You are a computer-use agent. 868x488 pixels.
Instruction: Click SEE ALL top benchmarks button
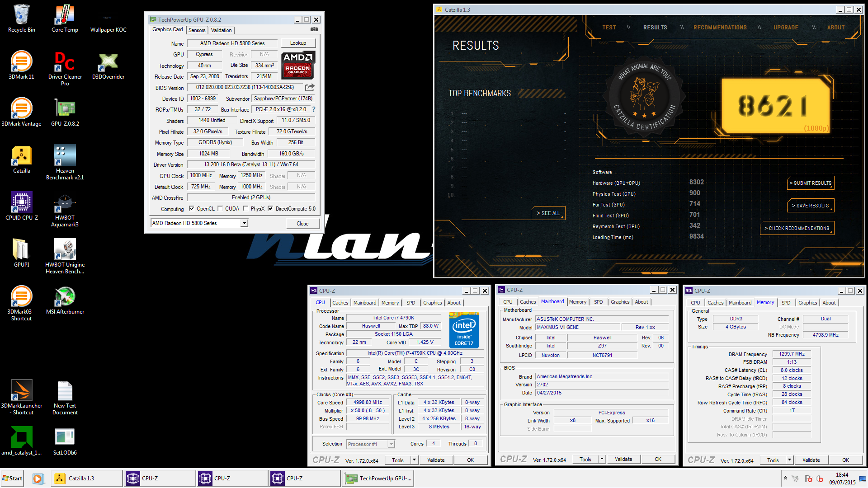pos(548,213)
